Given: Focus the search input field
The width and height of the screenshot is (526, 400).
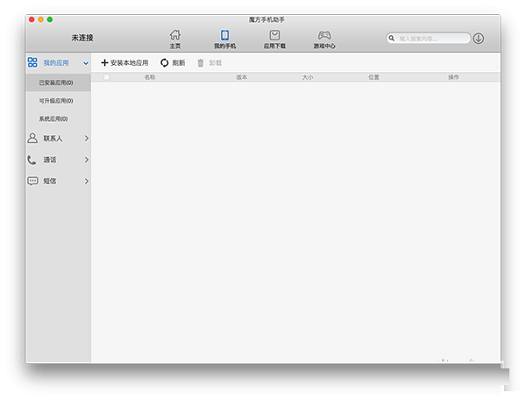Looking at the screenshot, I should click(x=428, y=38).
